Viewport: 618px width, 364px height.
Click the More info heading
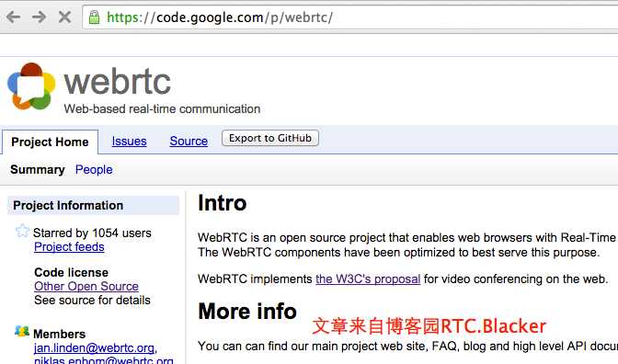pyautogui.click(x=247, y=312)
